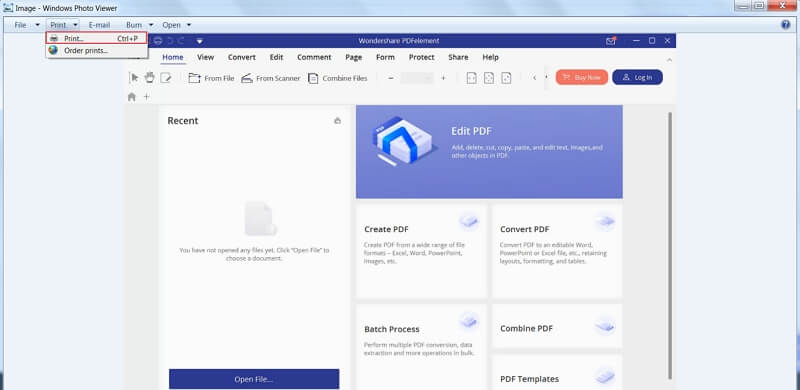Screen dimensions: 800x390
Task: Open the Batch Process card
Action: tap(421, 347)
